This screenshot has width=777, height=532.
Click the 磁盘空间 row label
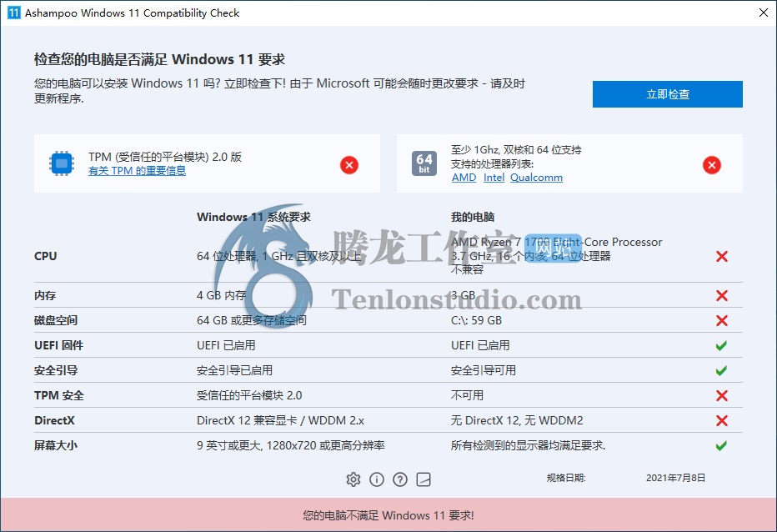pyautogui.click(x=56, y=320)
